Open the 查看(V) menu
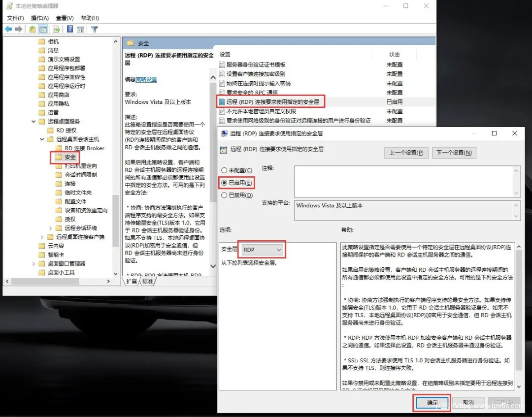The image size is (532, 417). 66,17
